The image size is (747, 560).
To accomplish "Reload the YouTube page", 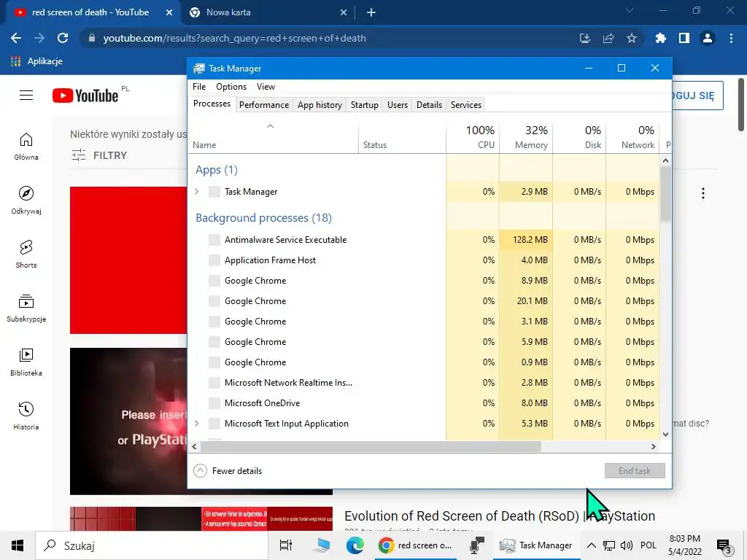I will (x=63, y=38).
